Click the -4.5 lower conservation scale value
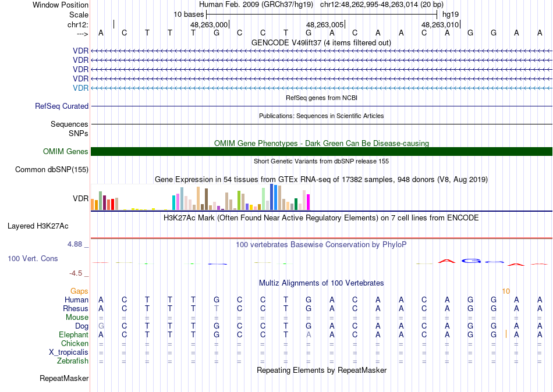 (x=76, y=273)
